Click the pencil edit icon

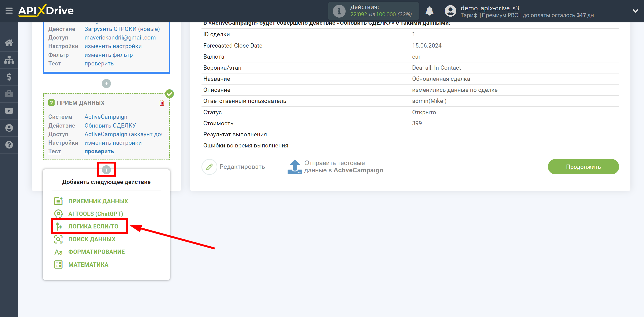tap(209, 167)
